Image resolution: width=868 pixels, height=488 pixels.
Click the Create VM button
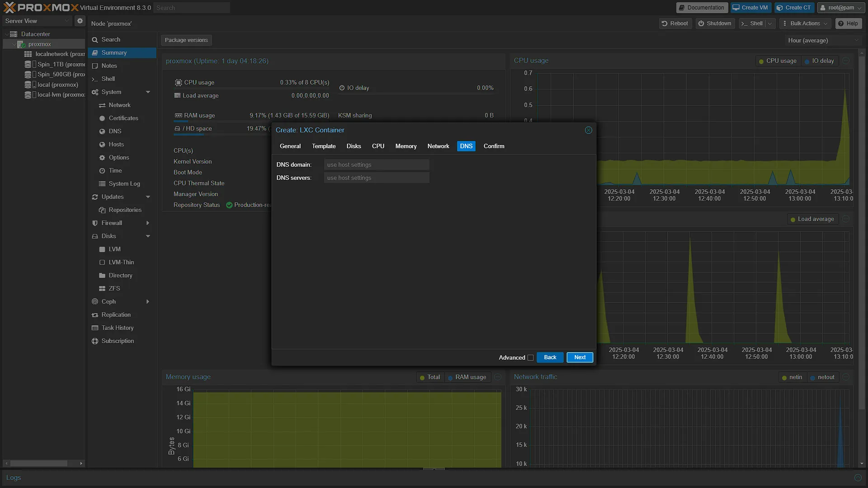point(750,8)
